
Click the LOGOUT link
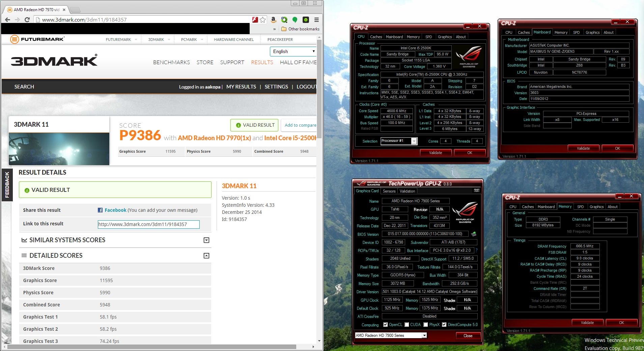point(307,87)
